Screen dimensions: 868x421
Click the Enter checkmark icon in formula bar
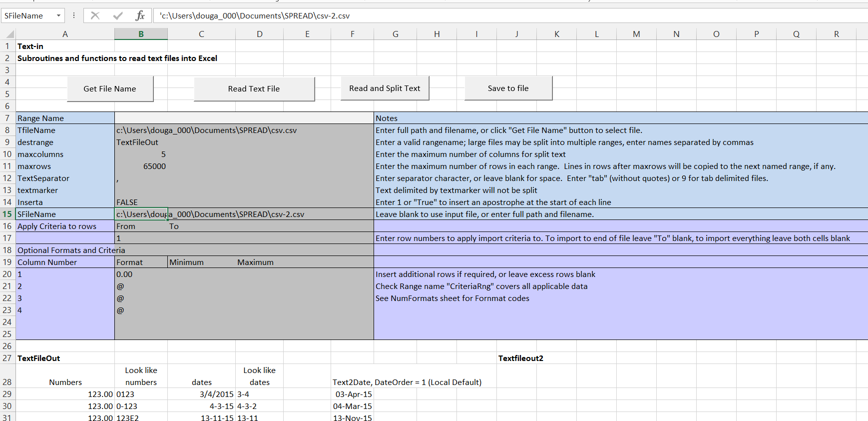[x=118, y=15]
